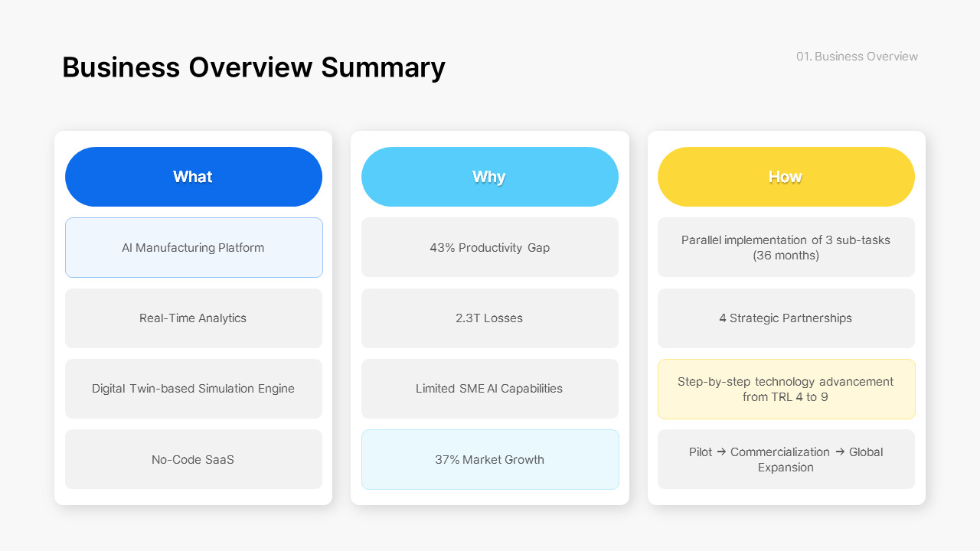Click the 43% Productivity Gap box
The height and width of the screenshot is (551, 980).
[490, 247]
